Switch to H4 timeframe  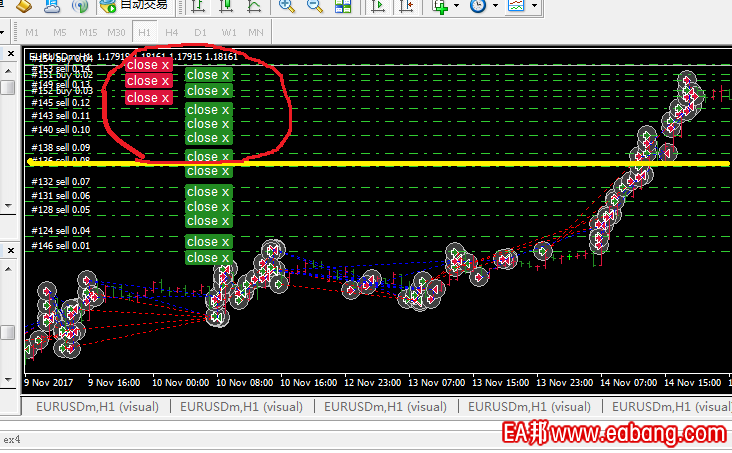tap(172, 32)
